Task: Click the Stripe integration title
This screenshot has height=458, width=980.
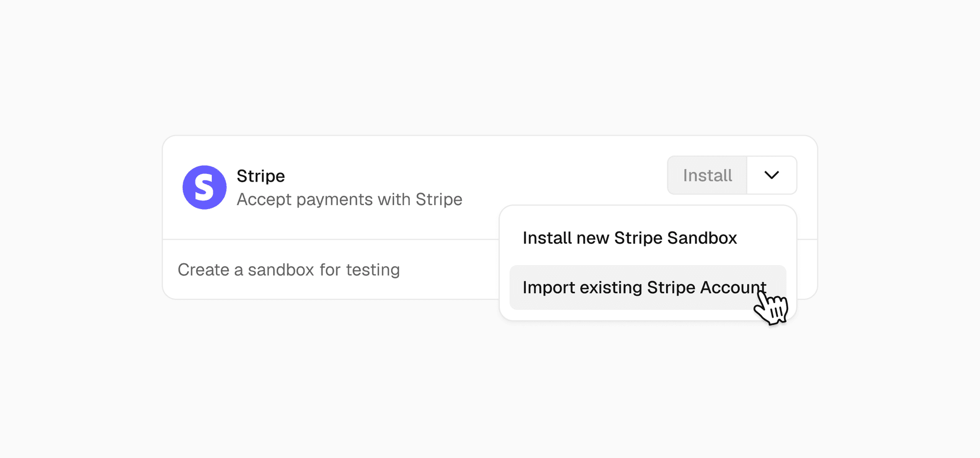Action: [260, 176]
